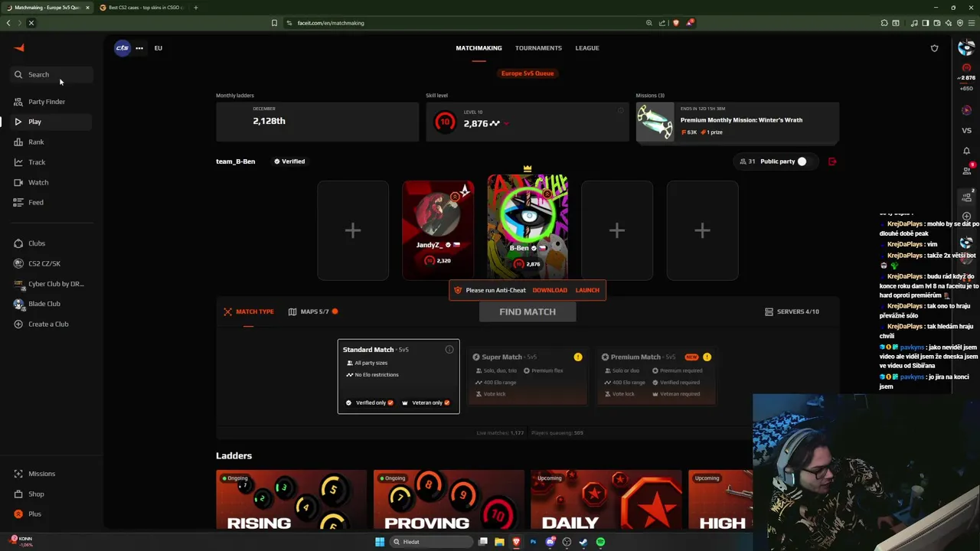The height and width of the screenshot is (551, 980).
Task: Switch to the Matchmaking tab
Action: click(479, 47)
